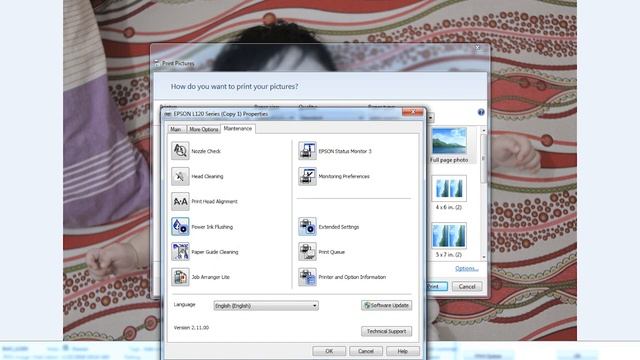Select the Power Ink Flushing icon
Screen dimensions: 640x360
point(180,227)
